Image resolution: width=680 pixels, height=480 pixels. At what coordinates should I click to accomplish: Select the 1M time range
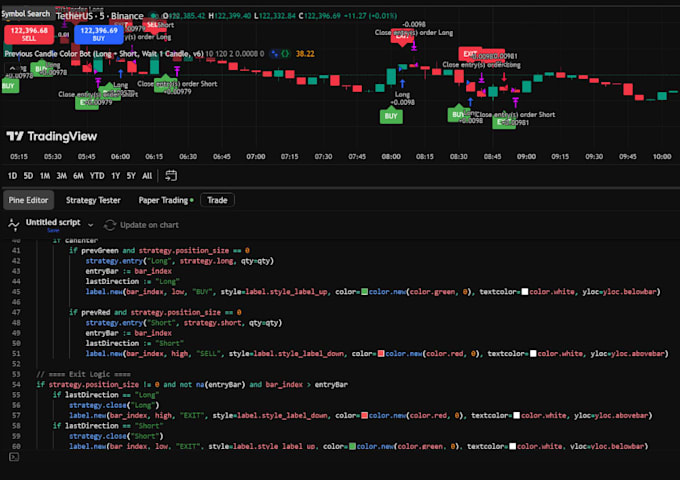45,176
